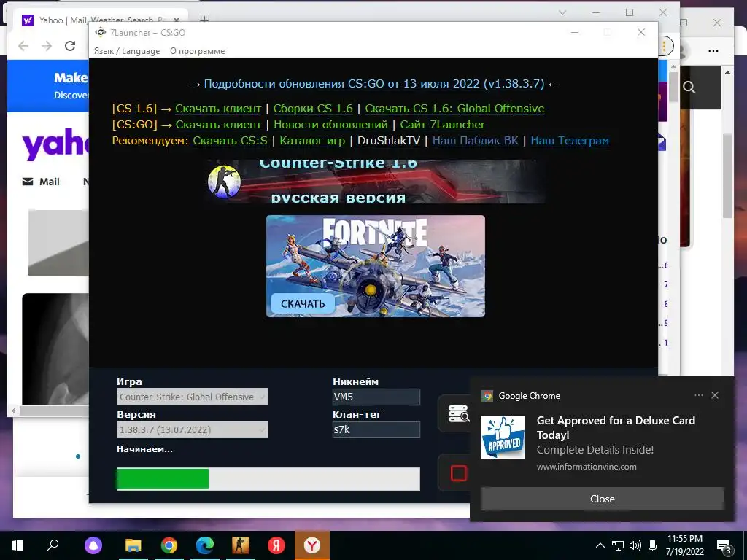Open network status in system tray
Viewport: 747px width, 560px height.
pyautogui.click(x=618, y=545)
